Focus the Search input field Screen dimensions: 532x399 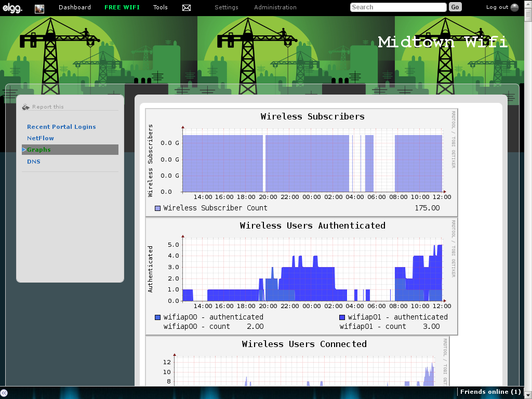click(398, 7)
